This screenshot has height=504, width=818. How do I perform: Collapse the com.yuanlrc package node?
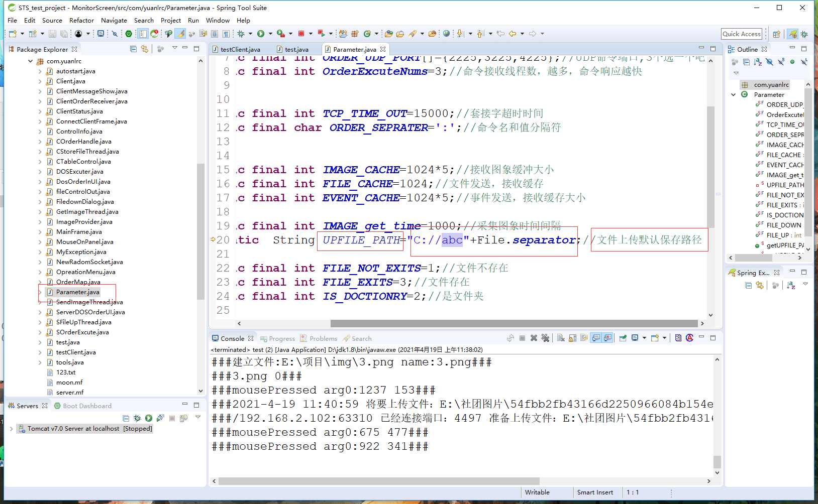[x=31, y=61]
